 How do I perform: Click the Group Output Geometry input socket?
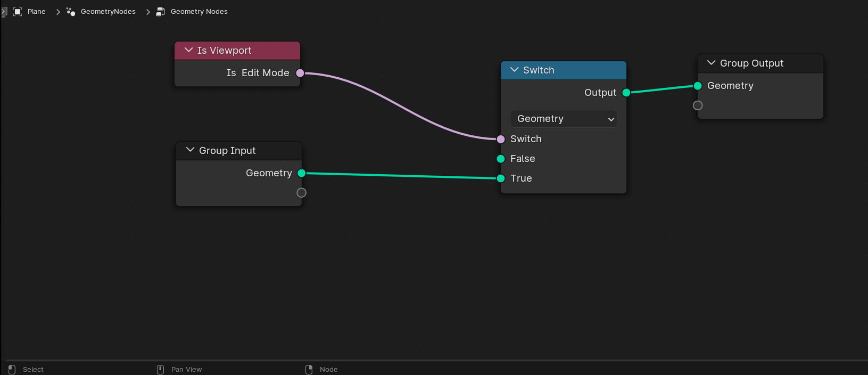tap(698, 86)
